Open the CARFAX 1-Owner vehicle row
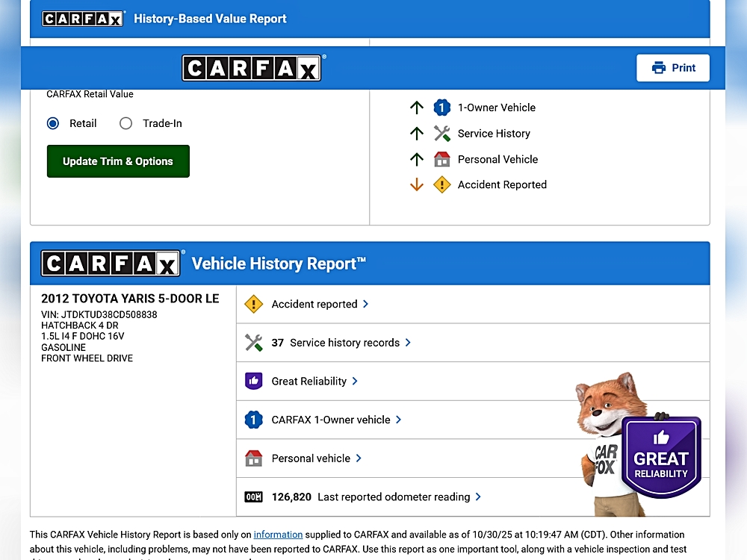747x560 pixels. point(331,420)
